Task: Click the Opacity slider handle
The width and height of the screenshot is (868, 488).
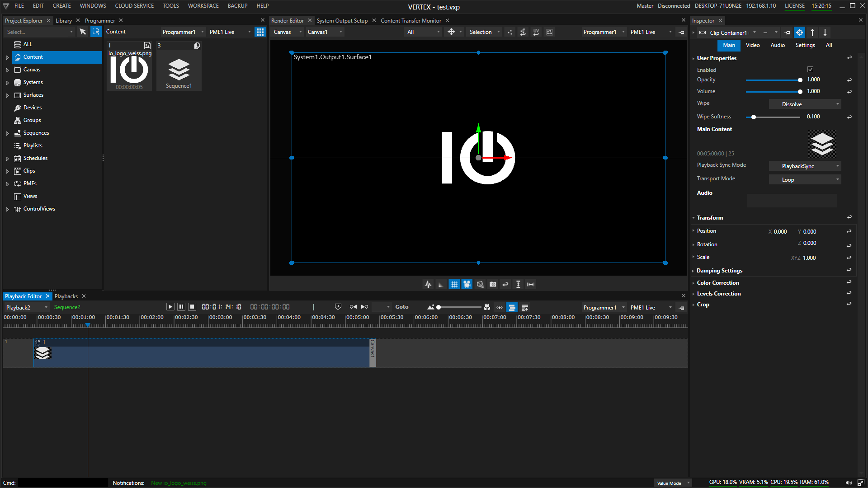Action: (800, 80)
